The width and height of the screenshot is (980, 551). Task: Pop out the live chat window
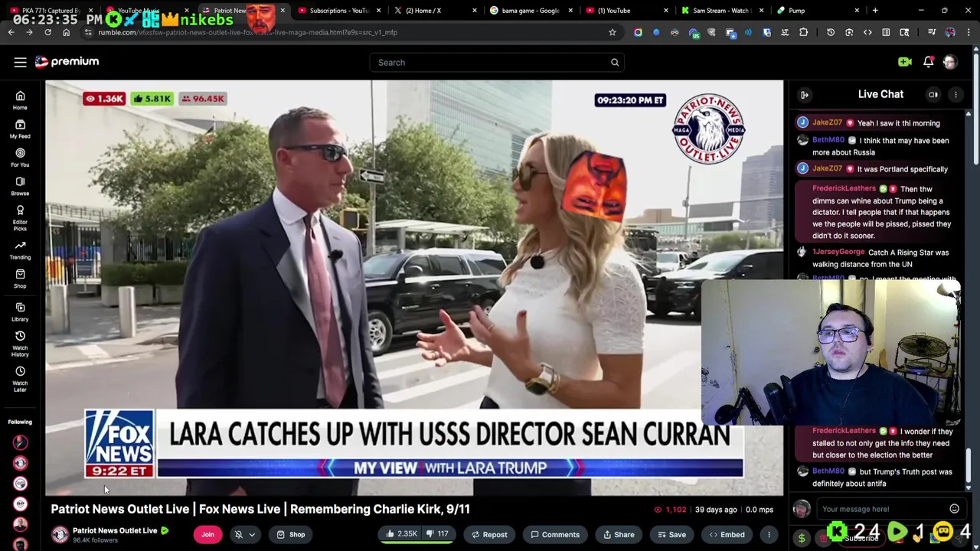(933, 95)
